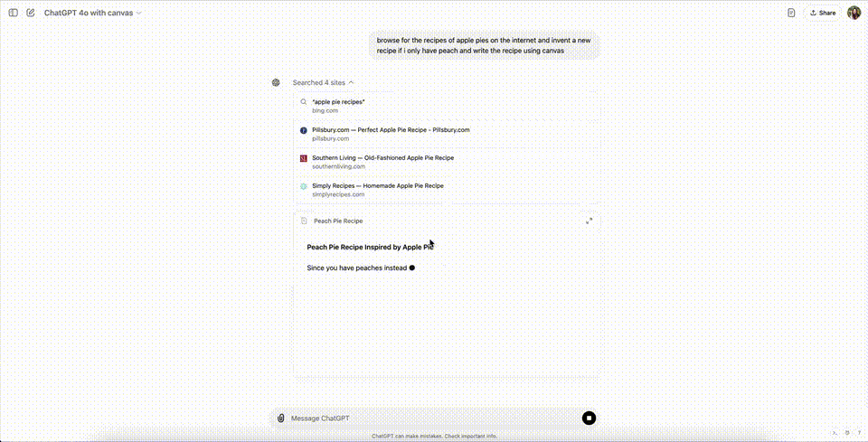
Task: Collapse the Searched 4 sites list
Action: (x=324, y=82)
